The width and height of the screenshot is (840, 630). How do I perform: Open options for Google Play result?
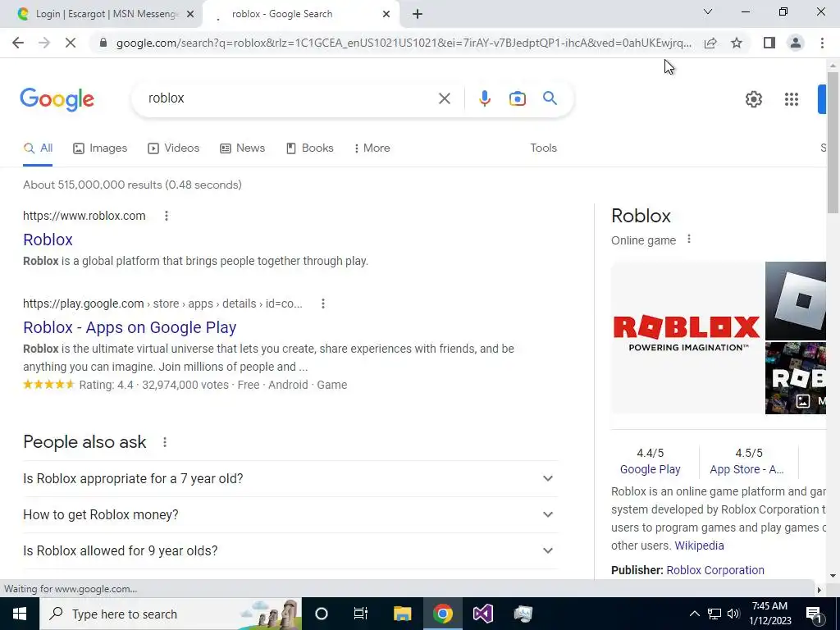click(x=322, y=304)
